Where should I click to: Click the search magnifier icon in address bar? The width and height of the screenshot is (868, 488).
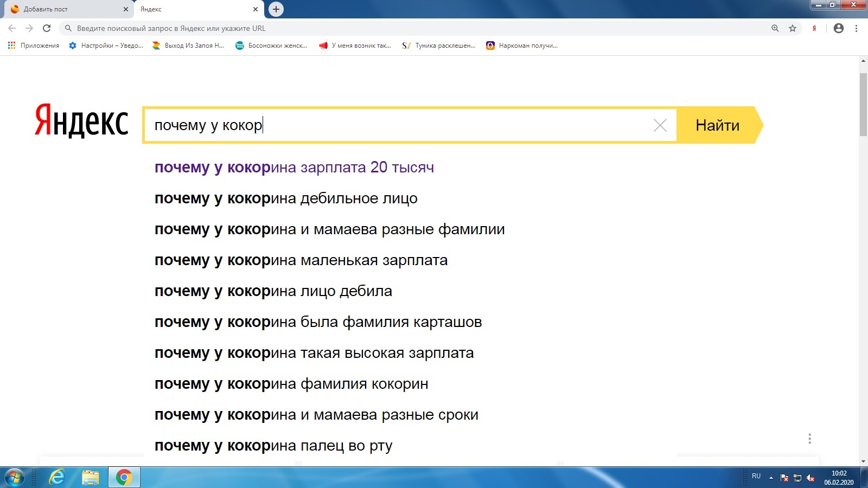point(68,28)
